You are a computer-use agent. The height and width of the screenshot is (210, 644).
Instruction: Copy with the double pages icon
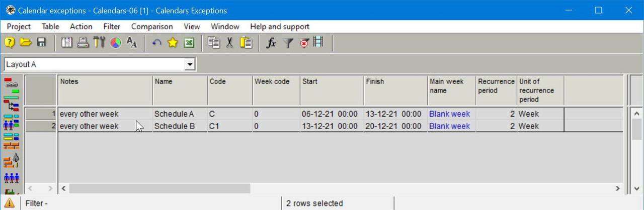pos(214,43)
